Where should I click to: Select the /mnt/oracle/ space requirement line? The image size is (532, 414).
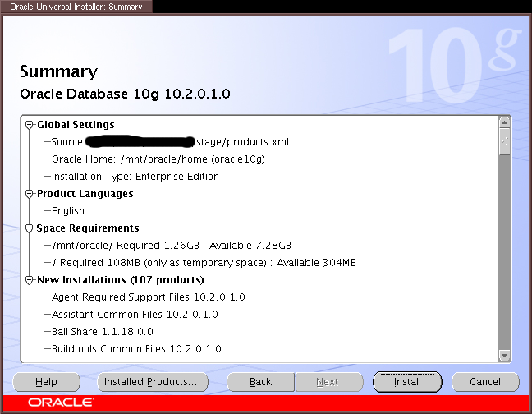172,246
